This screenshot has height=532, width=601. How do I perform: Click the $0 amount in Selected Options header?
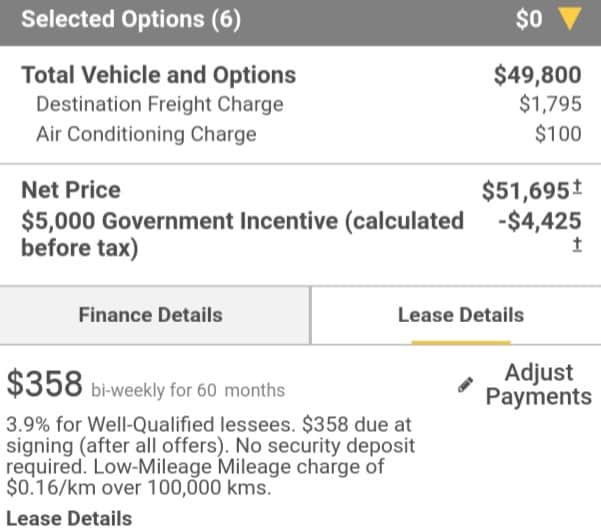click(529, 19)
